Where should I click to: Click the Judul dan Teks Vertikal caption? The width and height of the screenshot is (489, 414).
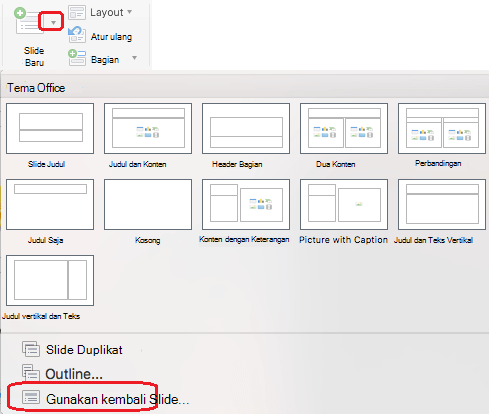coord(433,240)
